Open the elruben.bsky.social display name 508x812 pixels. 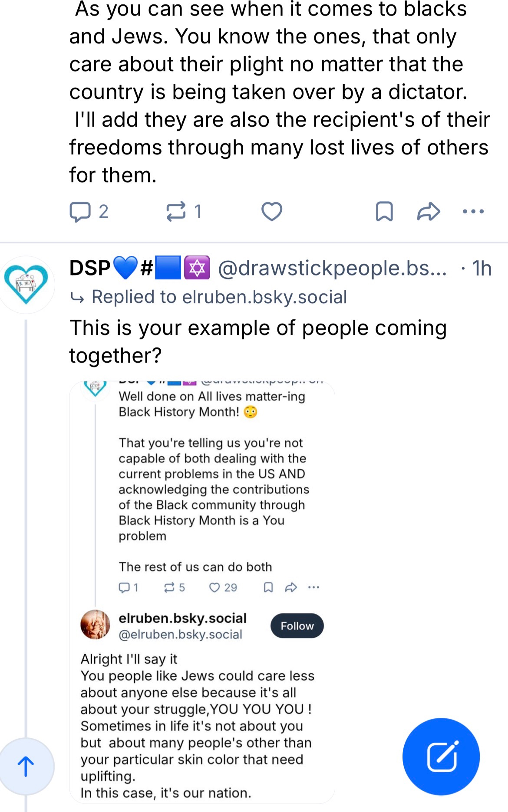(x=182, y=618)
